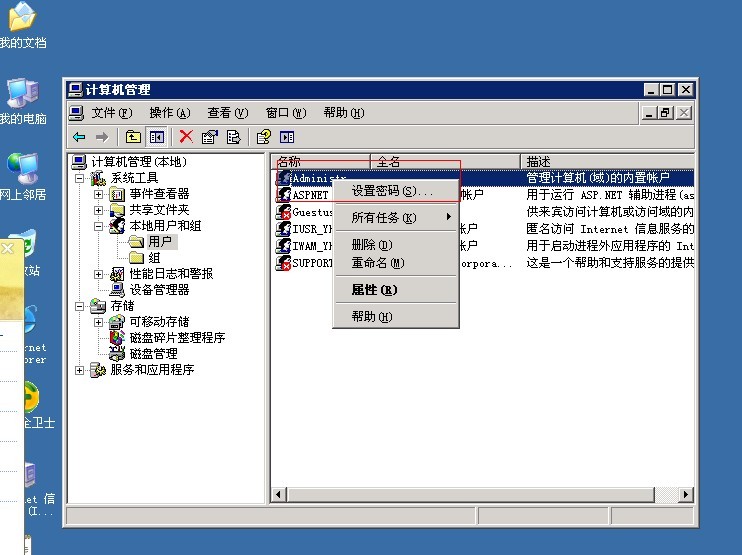Open 网上邻居 desktop icon
The height and width of the screenshot is (555, 742).
22,176
